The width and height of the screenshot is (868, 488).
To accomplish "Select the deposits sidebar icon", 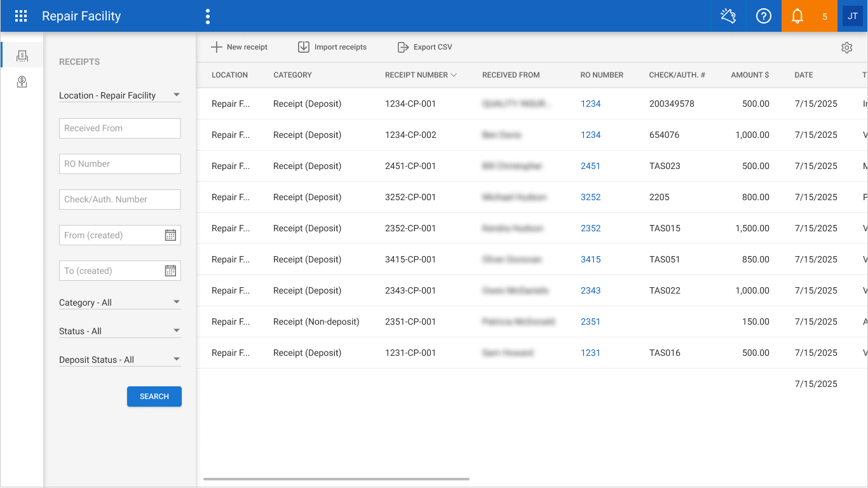I will [22, 81].
